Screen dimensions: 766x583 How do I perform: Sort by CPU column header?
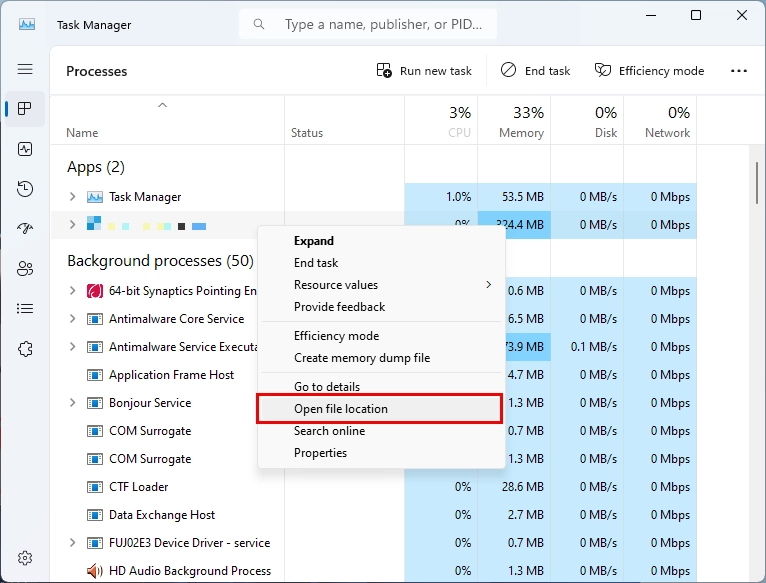[x=441, y=121]
